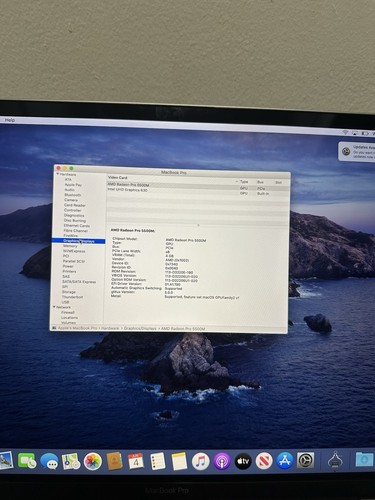Select Disc Burning in the sidebar
Viewport: 375px width, 500px height.
coord(75,220)
